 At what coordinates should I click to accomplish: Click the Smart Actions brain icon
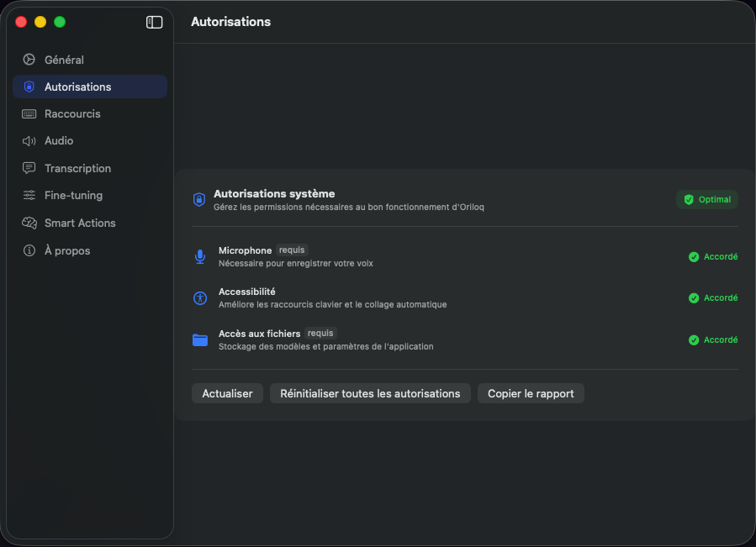[x=29, y=223]
